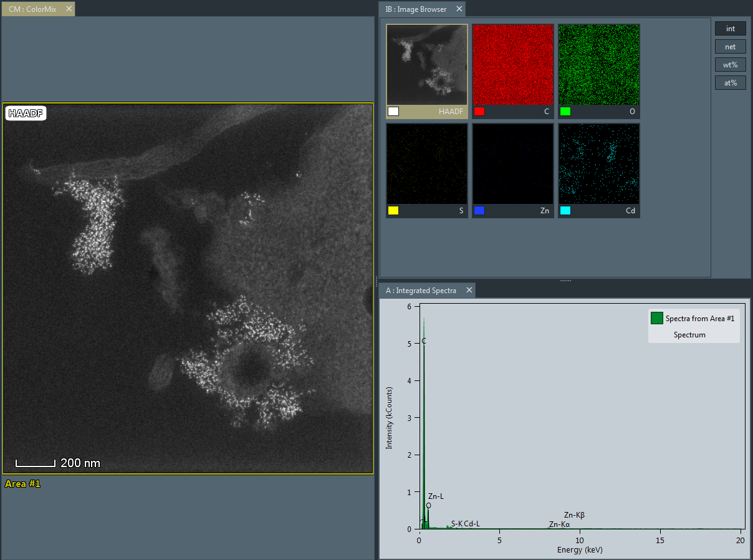Switch to the CM : ColorMix tab
The image size is (753, 560).
coord(31,9)
